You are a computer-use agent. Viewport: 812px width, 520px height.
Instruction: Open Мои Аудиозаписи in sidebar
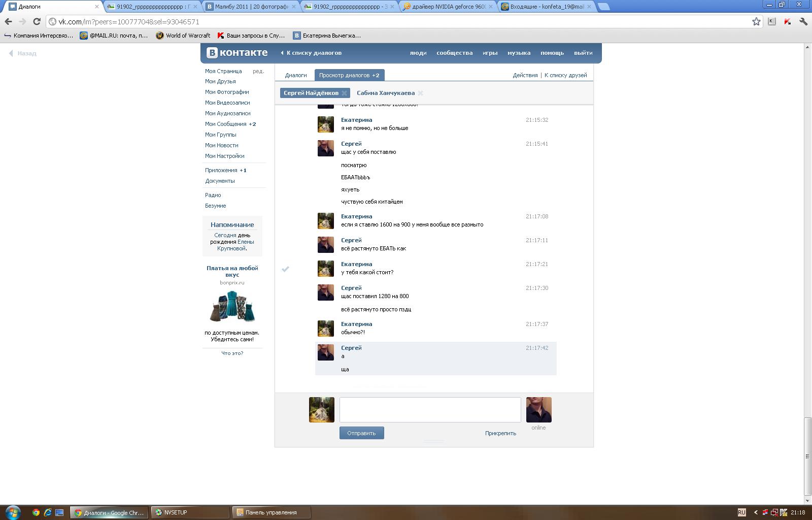(228, 113)
